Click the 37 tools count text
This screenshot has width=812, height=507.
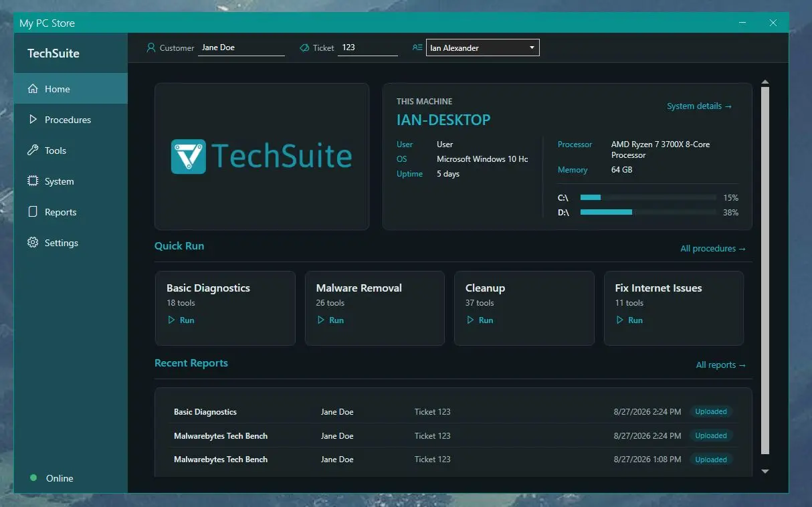[480, 303]
